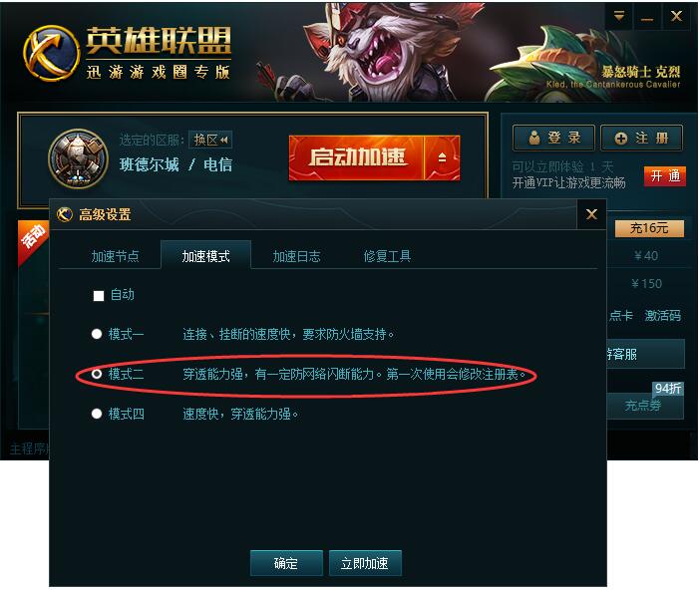Viewport: 700px width, 591px height.
Task: Click the 高级设置 dialog logo icon
Action: [65, 214]
